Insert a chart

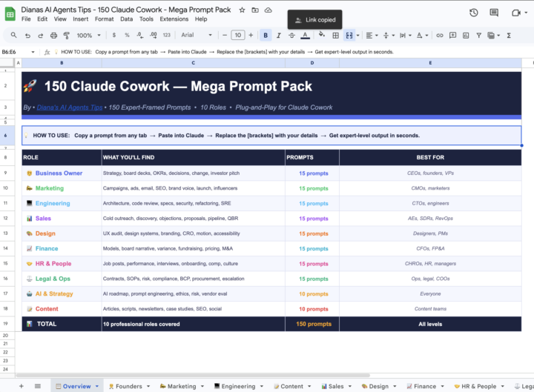(466, 36)
